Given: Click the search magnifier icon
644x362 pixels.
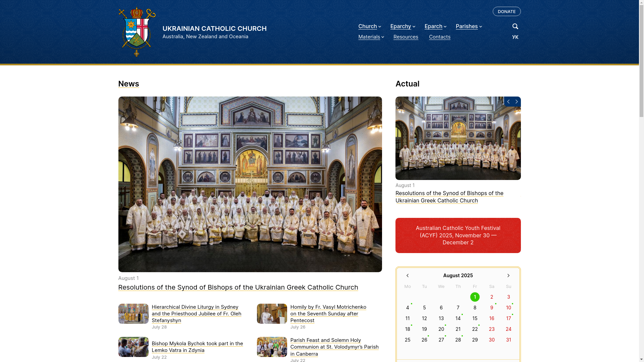Looking at the screenshot, I should coord(515,26).
